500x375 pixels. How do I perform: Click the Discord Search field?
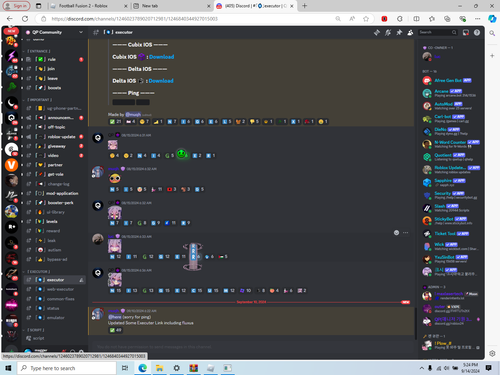click(x=438, y=32)
